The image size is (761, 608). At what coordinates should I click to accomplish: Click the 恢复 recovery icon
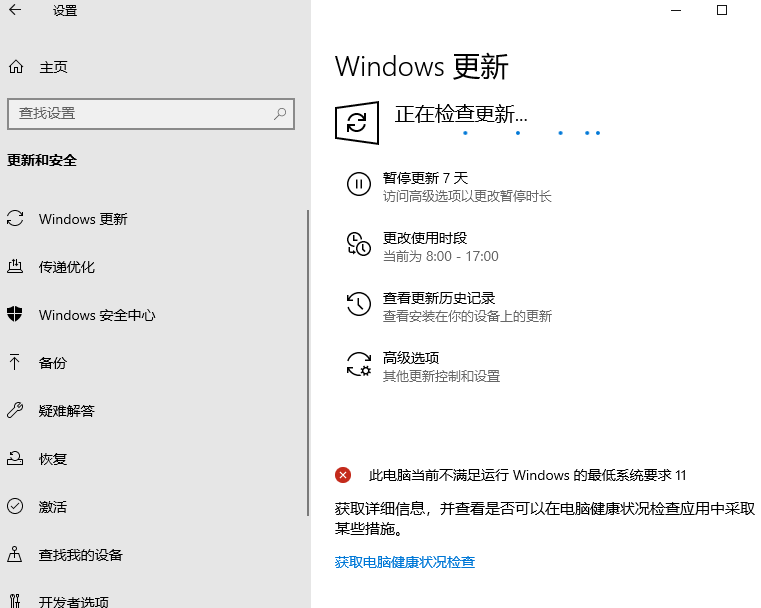pos(15,458)
